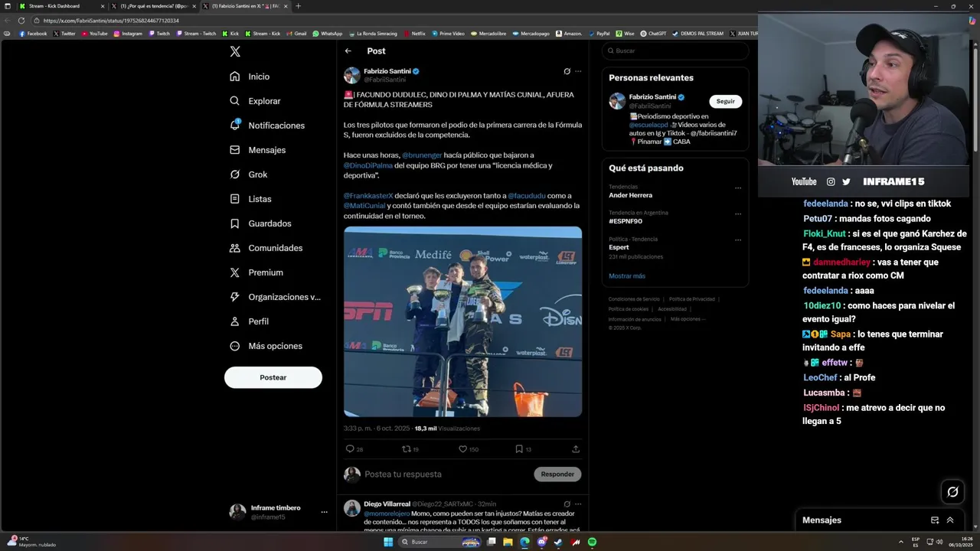
Task: Open Notificaciones in the sidebar
Action: [266, 126]
